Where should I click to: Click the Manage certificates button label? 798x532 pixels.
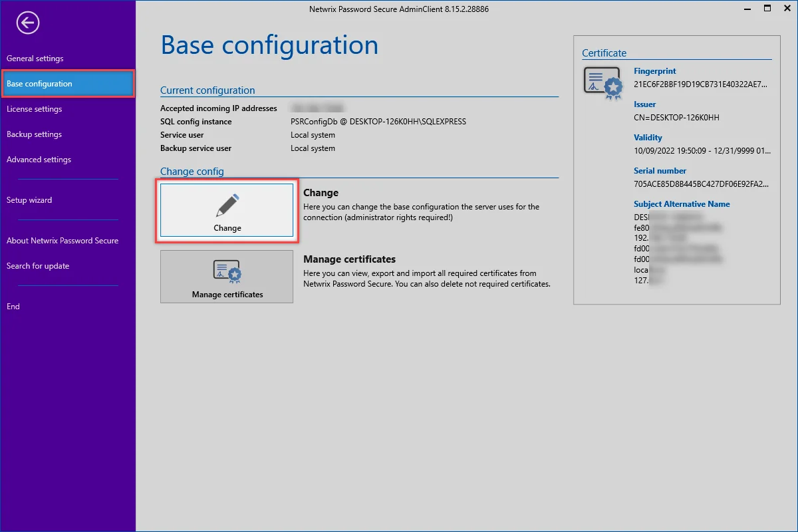coord(227,295)
